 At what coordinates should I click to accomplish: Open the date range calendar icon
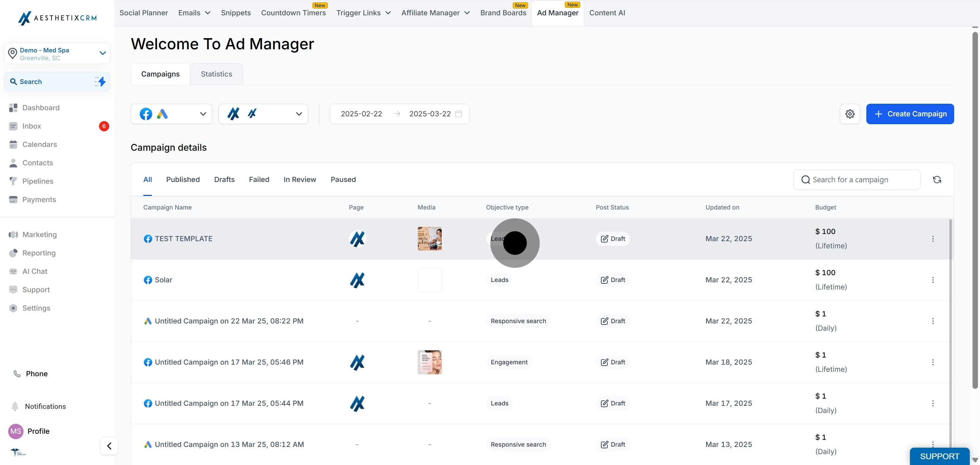[x=458, y=114]
